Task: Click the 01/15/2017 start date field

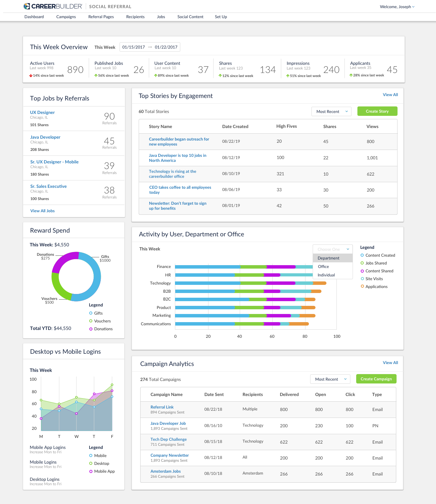Action: [x=134, y=47]
